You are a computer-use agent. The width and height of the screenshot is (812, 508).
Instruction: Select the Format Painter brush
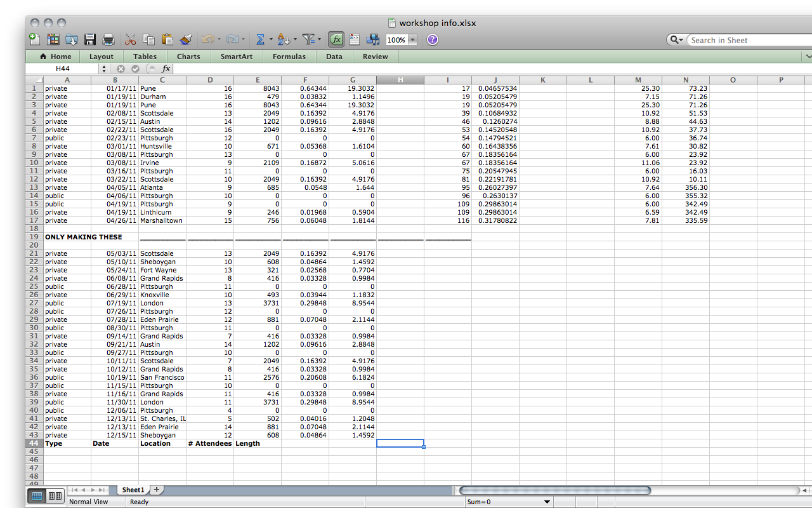pos(186,39)
